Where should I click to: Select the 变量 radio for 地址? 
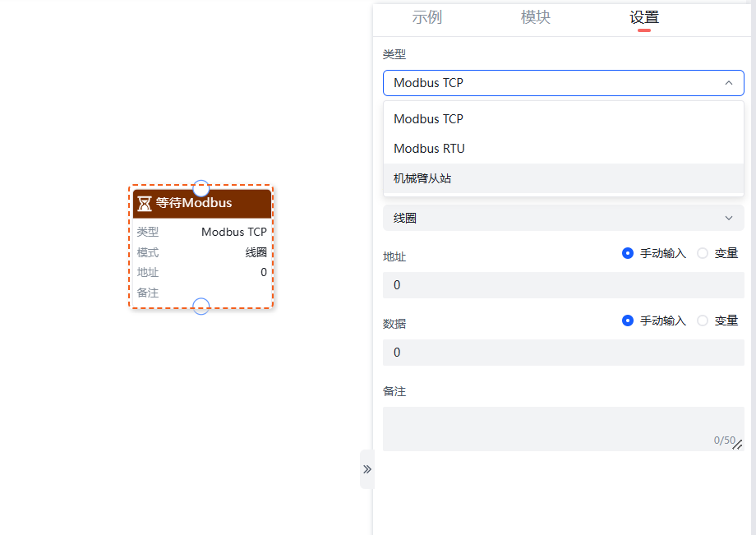[703, 253]
